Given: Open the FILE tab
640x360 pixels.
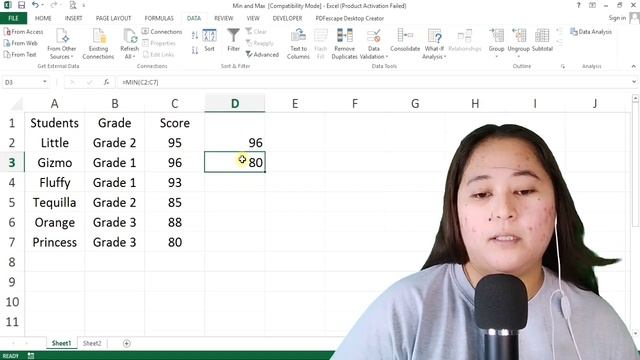Looking at the screenshot, I should tap(13, 18).
